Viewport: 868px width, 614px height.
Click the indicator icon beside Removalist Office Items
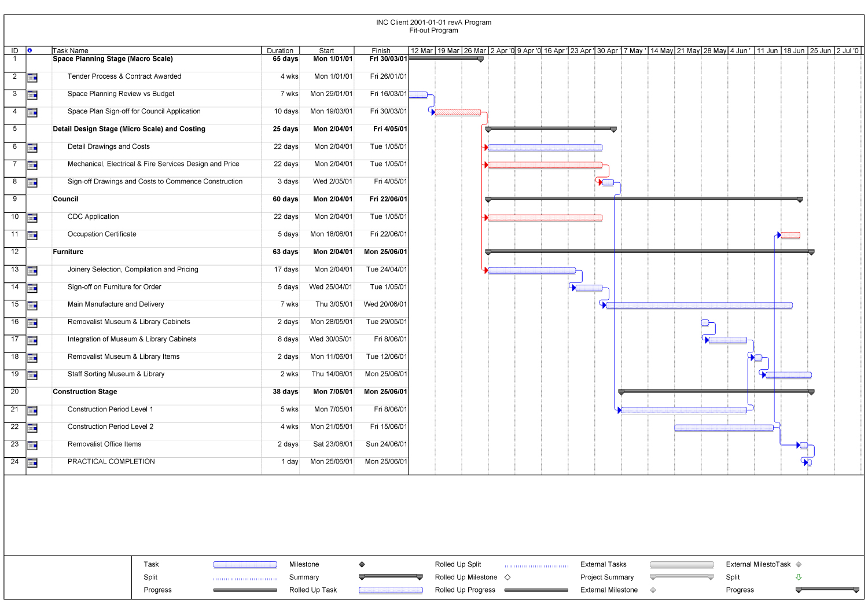pos(32,446)
